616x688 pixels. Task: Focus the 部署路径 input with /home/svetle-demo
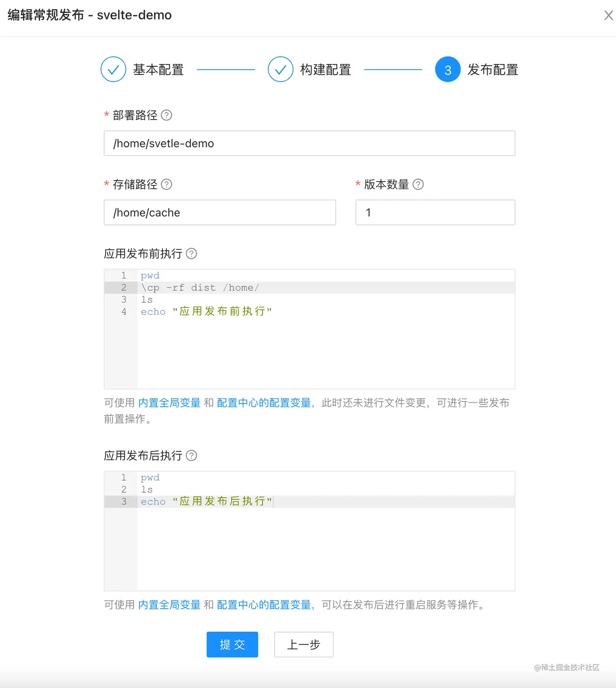coord(310,143)
